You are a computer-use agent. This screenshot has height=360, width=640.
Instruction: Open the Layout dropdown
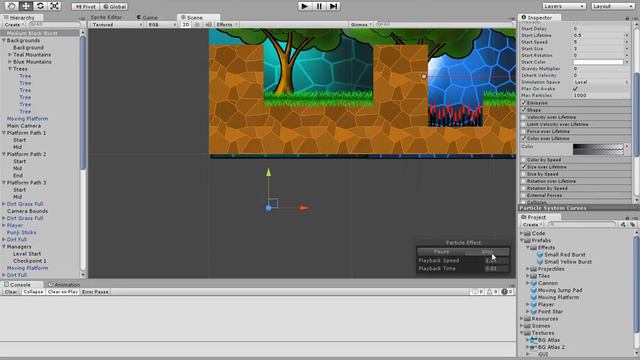point(612,7)
